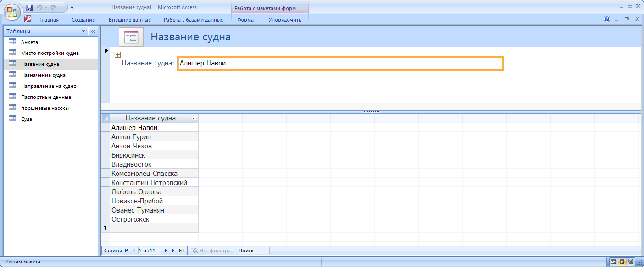Select the Ованес Туманян cell

[154, 210]
